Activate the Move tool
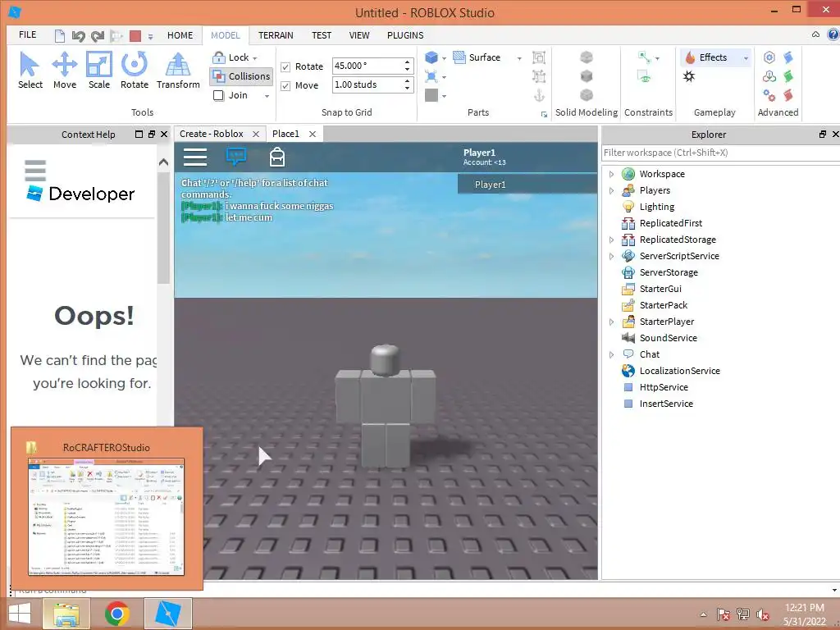Screen dimensions: 840x630 click(64, 71)
